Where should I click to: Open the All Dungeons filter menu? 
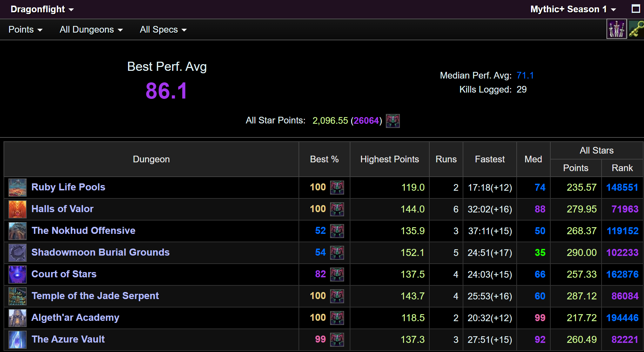pyautogui.click(x=91, y=29)
